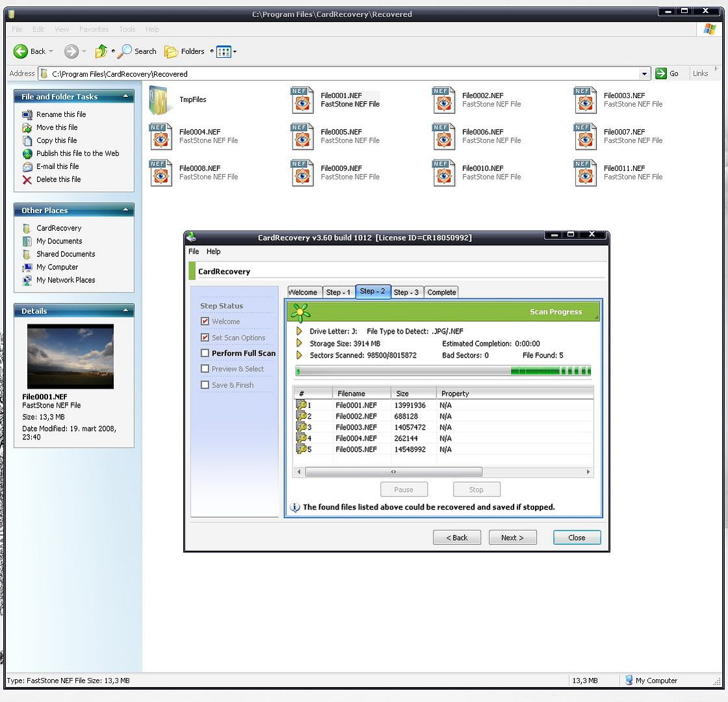The width and height of the screenshot is (728, 702).
Task: Select the File0003.NEF file icon
Action: [x=586, y=100]
